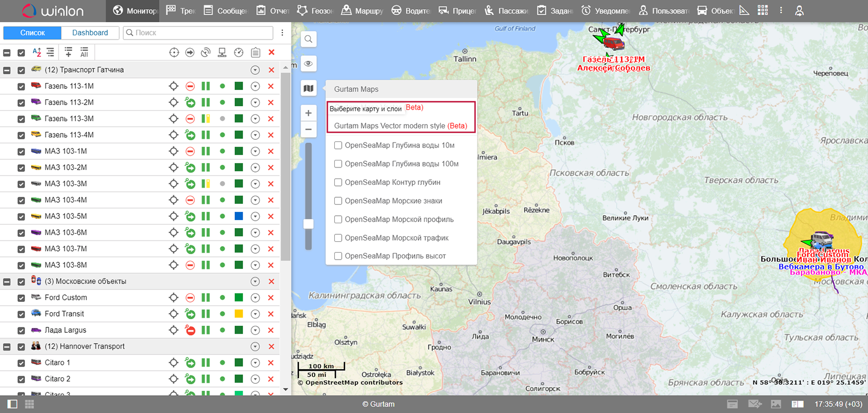Open the Треки menu item
868x413 pixels.
(181, 10)
